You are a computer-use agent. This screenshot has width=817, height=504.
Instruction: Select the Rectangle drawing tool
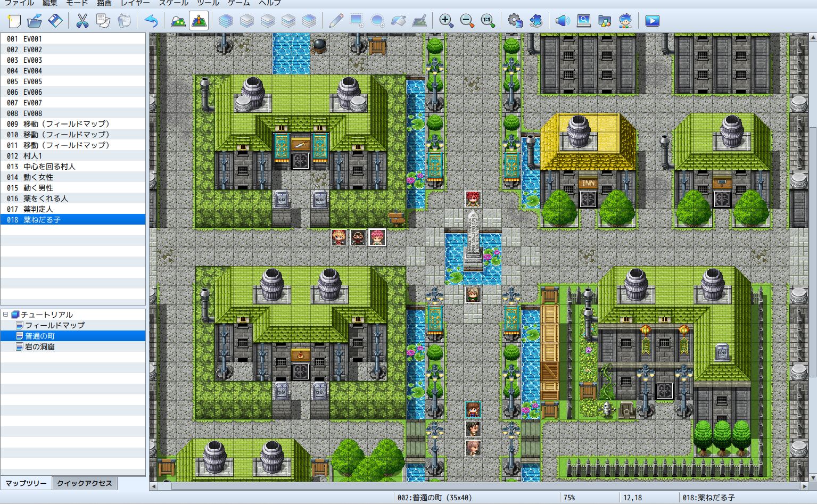tap(357, 21)
